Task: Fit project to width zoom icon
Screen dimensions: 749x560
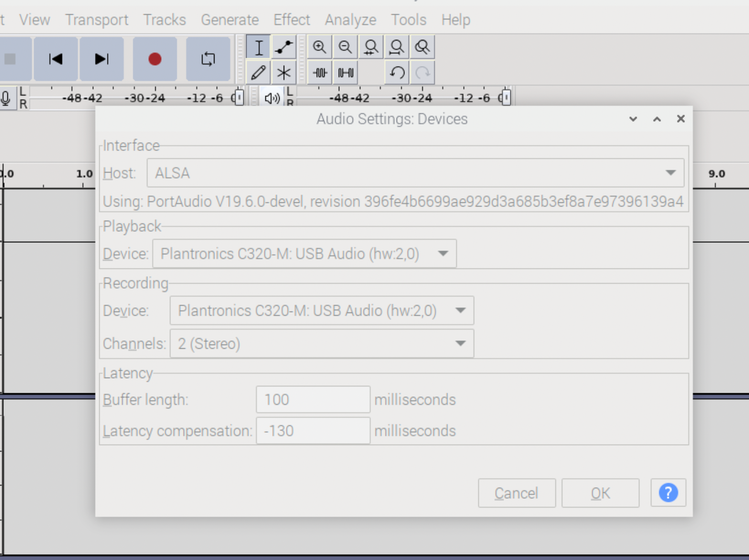Action: [397, 47]
